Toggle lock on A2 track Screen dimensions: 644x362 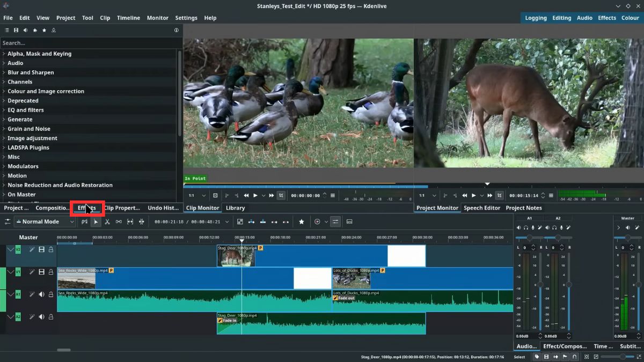click(x=51, y=317)
